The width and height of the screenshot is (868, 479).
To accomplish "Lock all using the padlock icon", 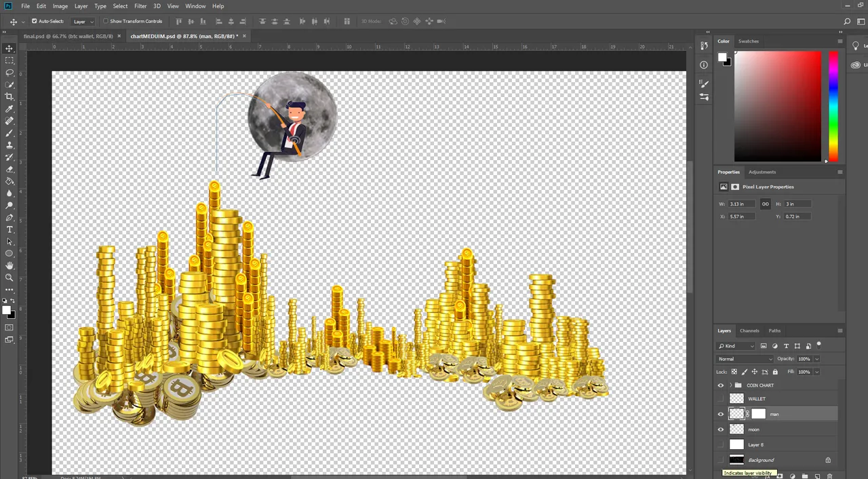I will coord(775,372).
